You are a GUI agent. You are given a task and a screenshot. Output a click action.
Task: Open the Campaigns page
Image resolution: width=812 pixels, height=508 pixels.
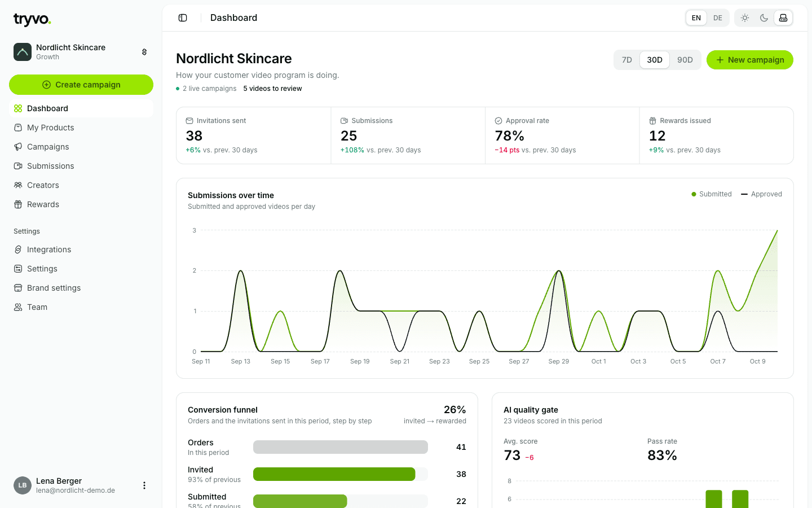tap(81, 147)
